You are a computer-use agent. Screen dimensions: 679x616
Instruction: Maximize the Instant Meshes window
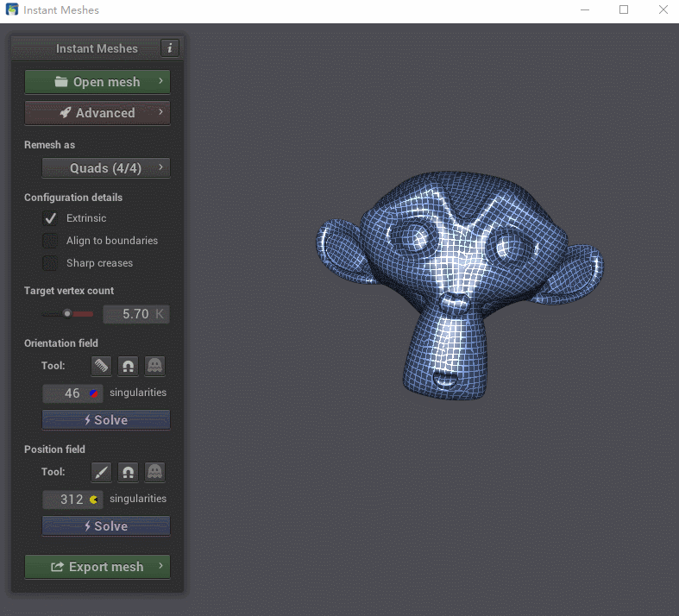(624, 9)
